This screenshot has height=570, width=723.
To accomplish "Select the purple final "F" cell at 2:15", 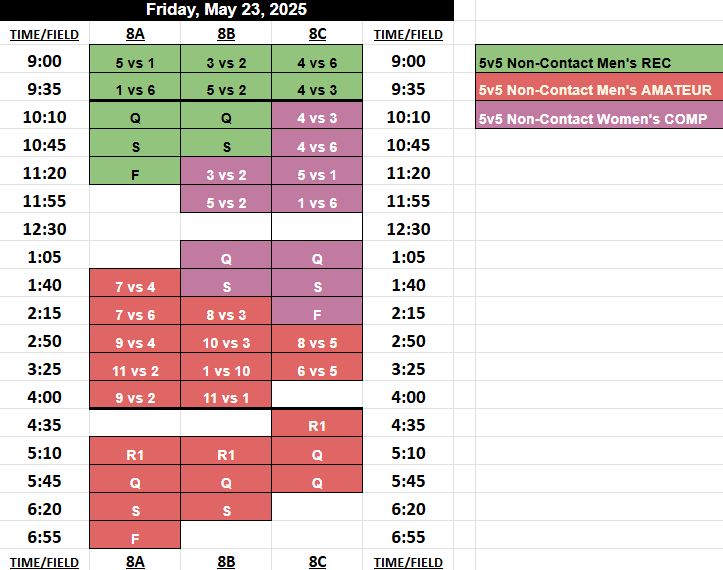I will click(x=317, y=314).
